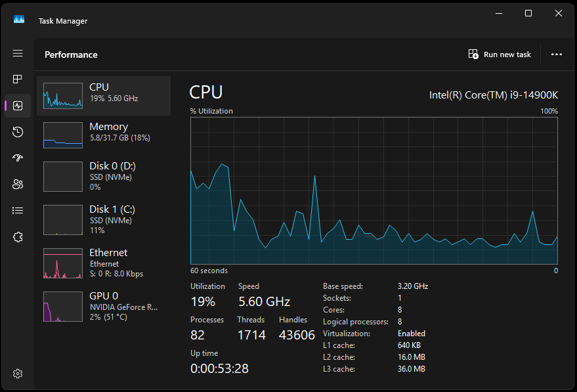Click the Task Manager window title text

tap(63, 21)
